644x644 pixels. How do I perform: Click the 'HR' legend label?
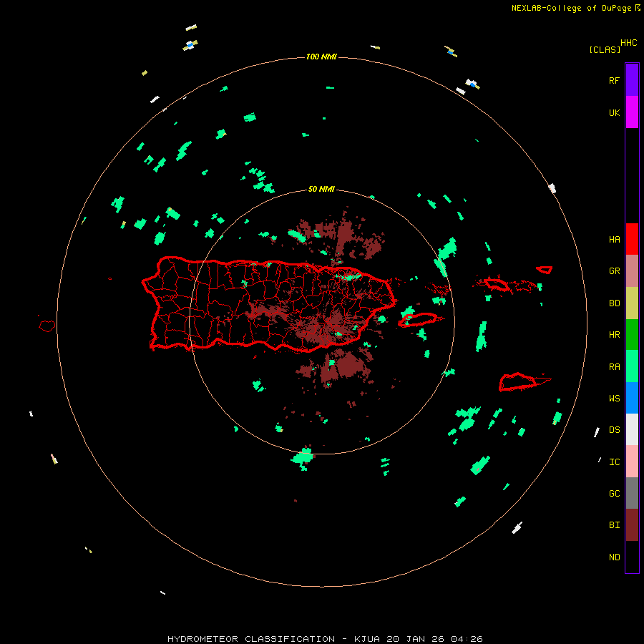click(614, 335)
